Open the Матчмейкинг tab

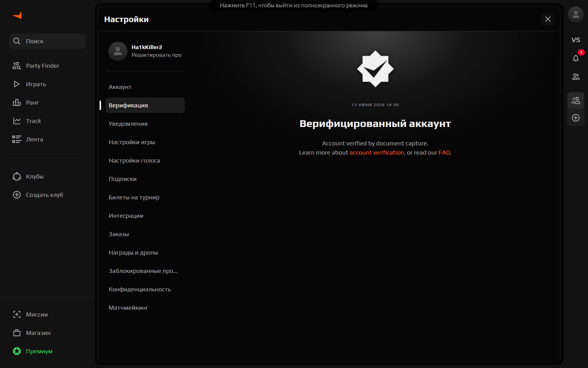coord(145,308)
